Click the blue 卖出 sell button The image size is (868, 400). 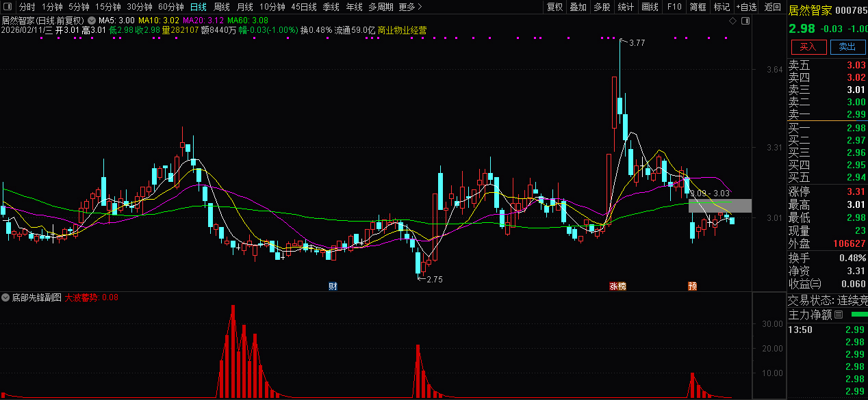pos(847,46)
